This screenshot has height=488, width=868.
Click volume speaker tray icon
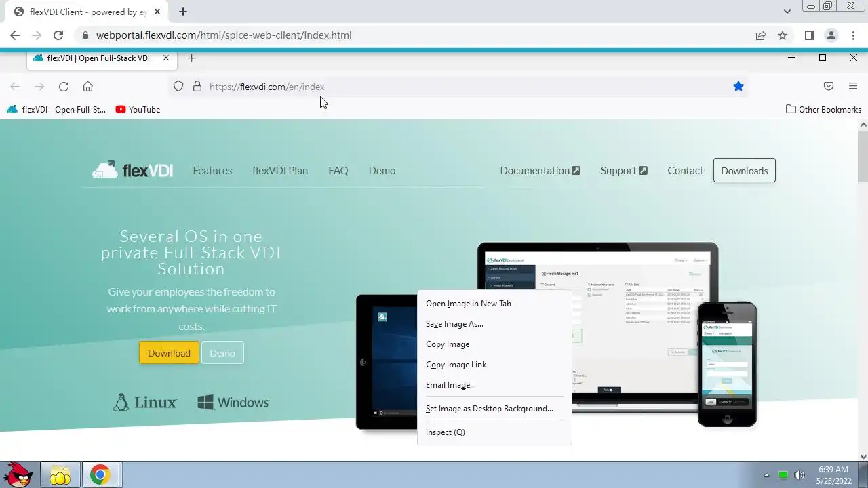(x=800, y=475)
